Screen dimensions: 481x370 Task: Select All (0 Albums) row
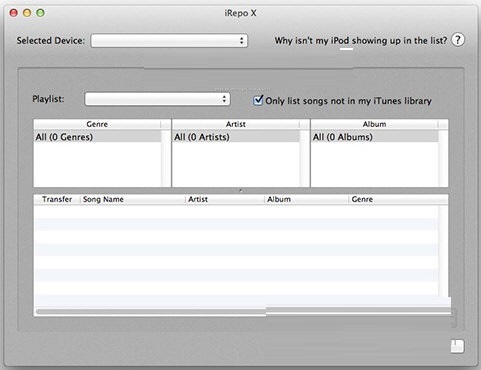374,137
